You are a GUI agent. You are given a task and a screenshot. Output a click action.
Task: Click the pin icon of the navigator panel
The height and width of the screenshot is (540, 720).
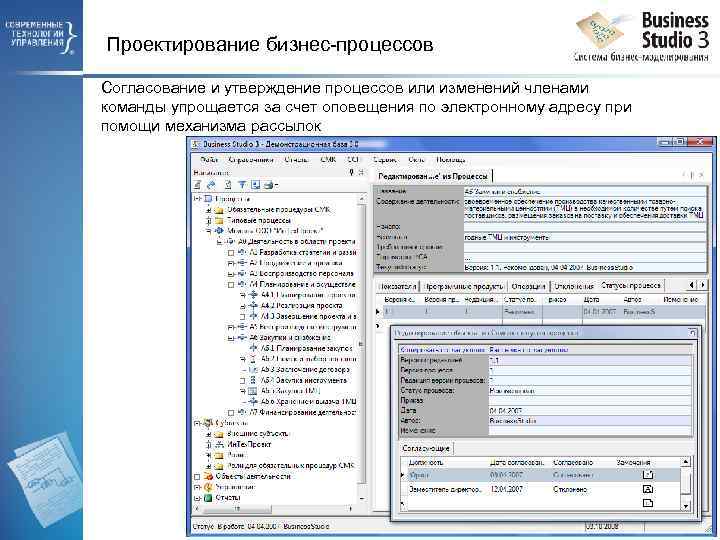pyautogui.click(x=351, y=172)
